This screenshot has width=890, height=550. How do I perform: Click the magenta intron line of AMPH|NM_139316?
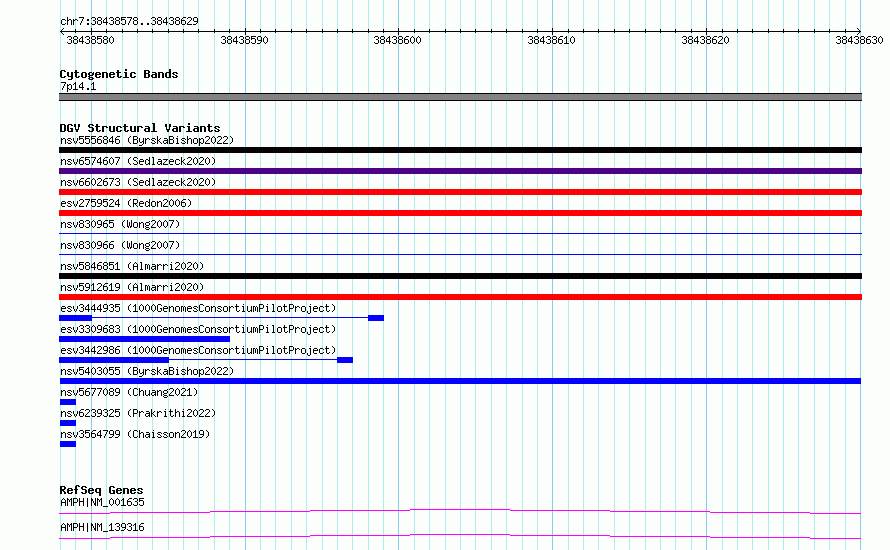click(460, 536)
